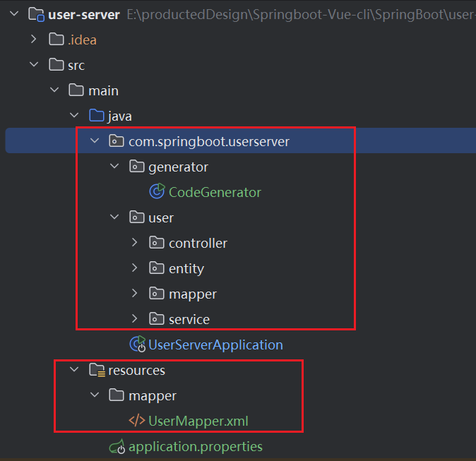This screenshot has height=461, width=476.
Task: Click the UserMapper.xml file icon
Action: pyautogui.click(x=137, y=421)
